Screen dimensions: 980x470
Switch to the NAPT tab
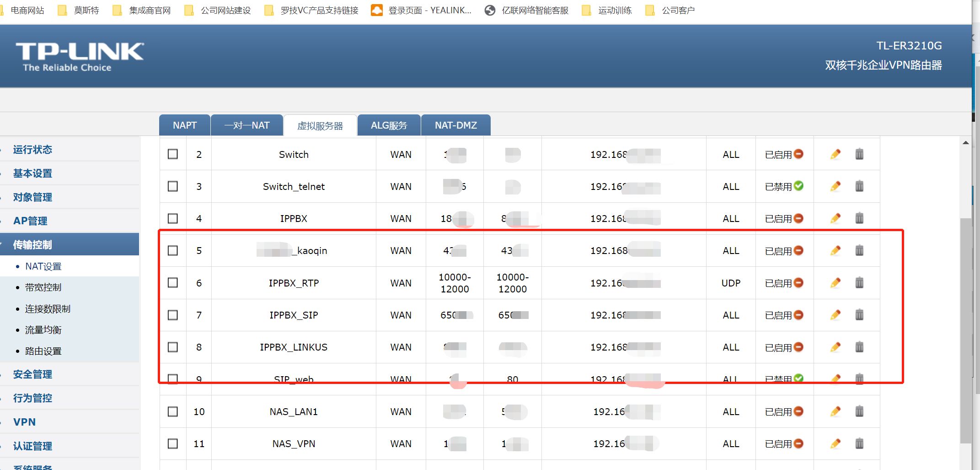(x=185, y=125)
